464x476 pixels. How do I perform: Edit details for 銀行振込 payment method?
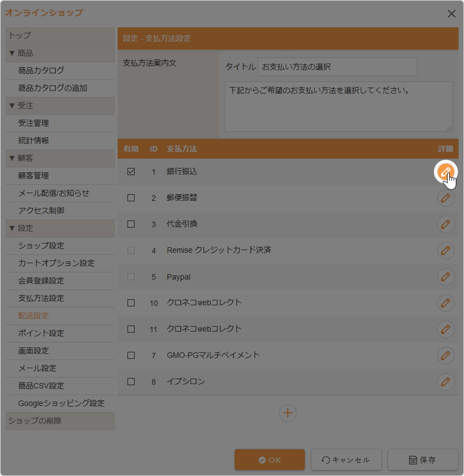446,172
